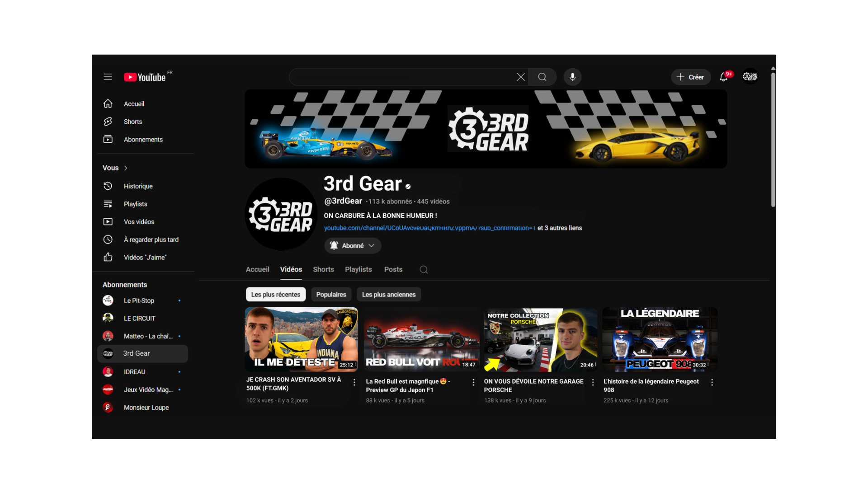Click the @3rdGear channel handle
The width and height of the screenshot is (868, 488).
click(343, 201)
